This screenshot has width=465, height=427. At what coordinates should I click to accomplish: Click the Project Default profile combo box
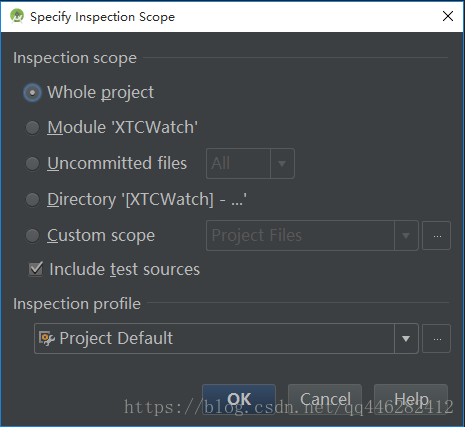pos(226,339)
